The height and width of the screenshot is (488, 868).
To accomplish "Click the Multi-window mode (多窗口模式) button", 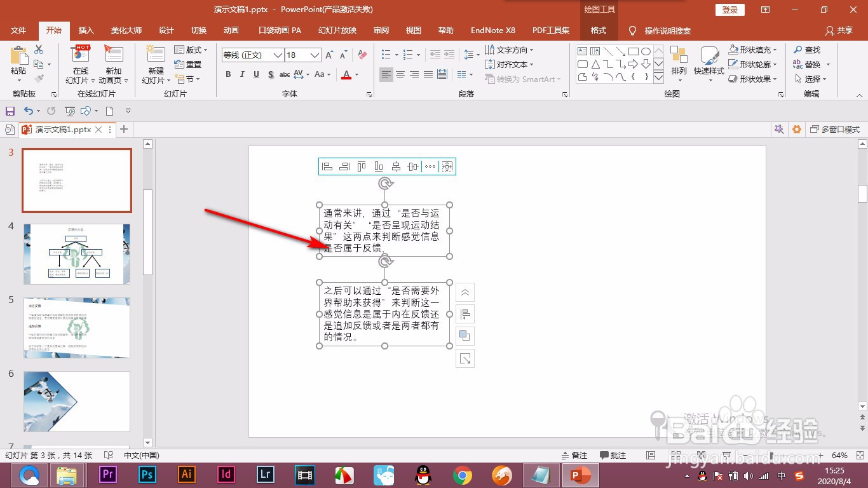I will pos(835,129).
